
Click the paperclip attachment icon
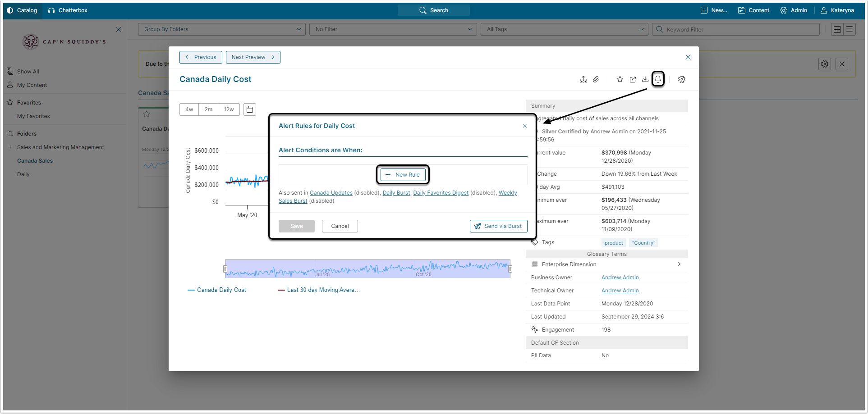coord(596,79)
